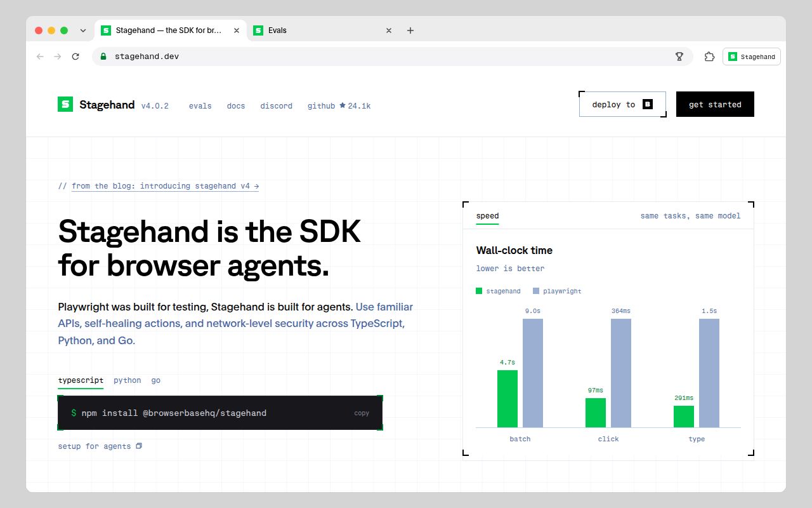Open the discord nav link
This screenshot has height=508, width=812.
277,106
